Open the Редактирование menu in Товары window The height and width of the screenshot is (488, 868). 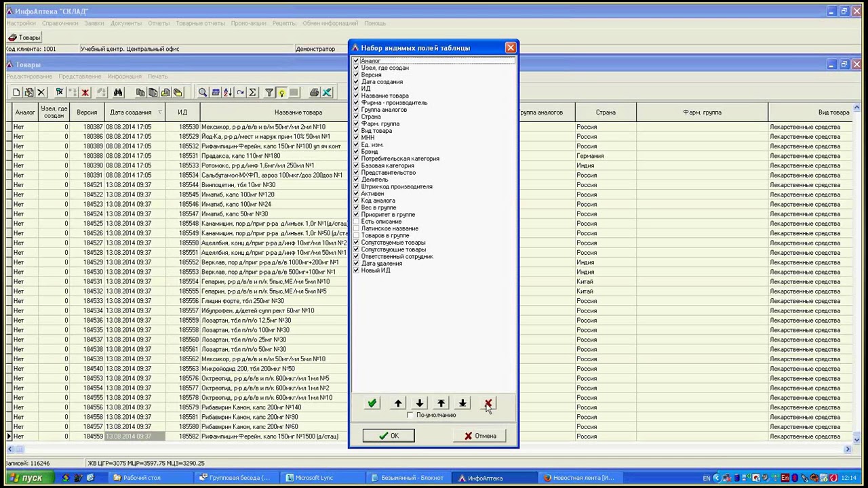29,76
